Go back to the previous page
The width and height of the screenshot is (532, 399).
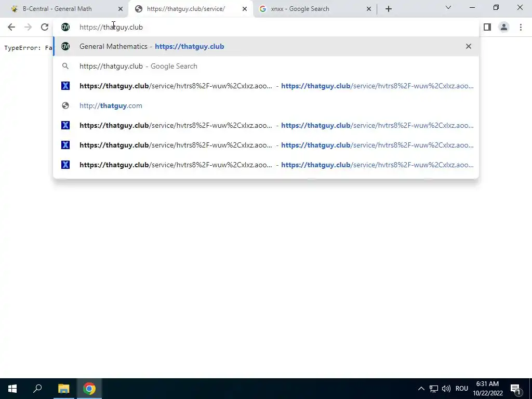(11, 27)
